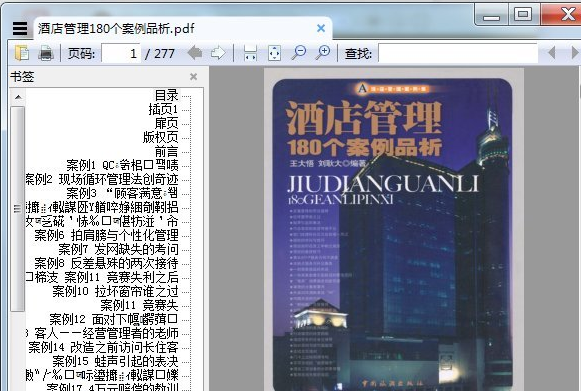Go to previous page arrow

(195, 53)
